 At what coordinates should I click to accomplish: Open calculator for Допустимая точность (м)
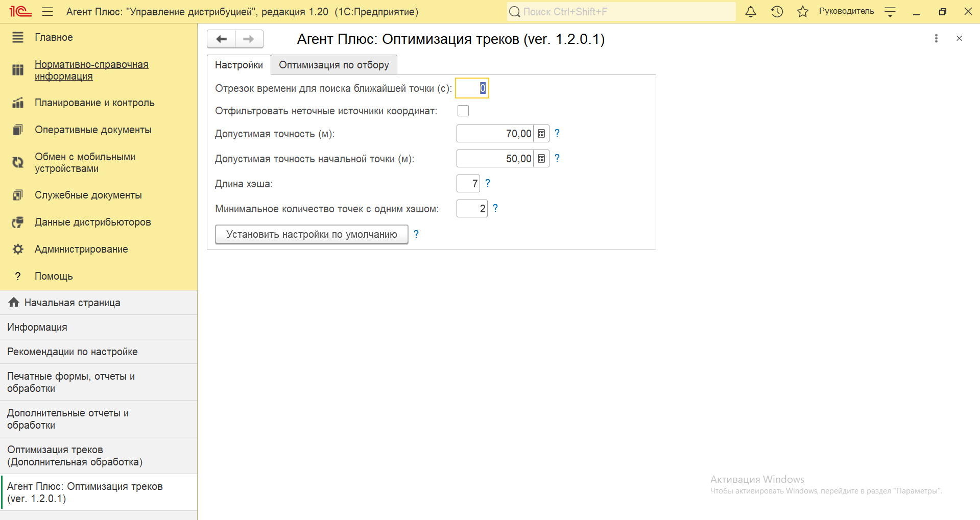click(x=541, y=134)
